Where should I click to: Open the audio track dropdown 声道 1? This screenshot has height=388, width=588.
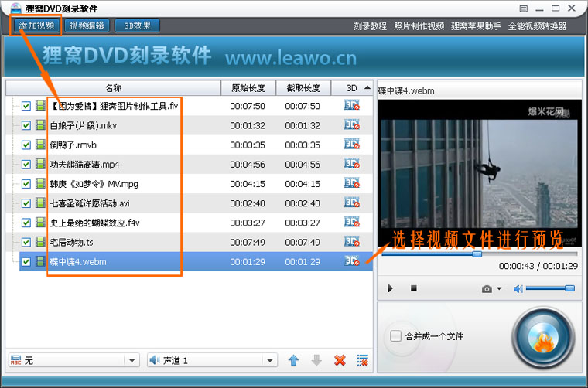[212, 360]
